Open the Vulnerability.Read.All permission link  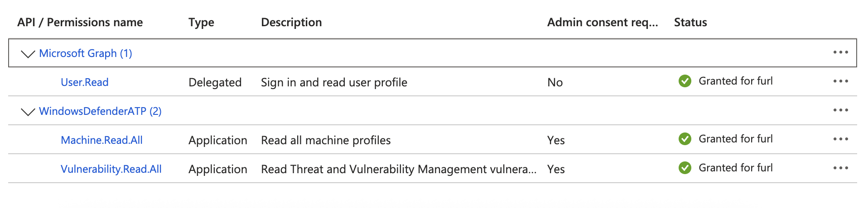click(111, 169)
